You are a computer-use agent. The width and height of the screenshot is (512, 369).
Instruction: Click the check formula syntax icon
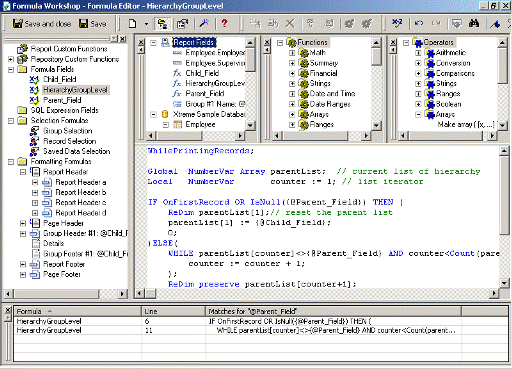coord(397,24)
